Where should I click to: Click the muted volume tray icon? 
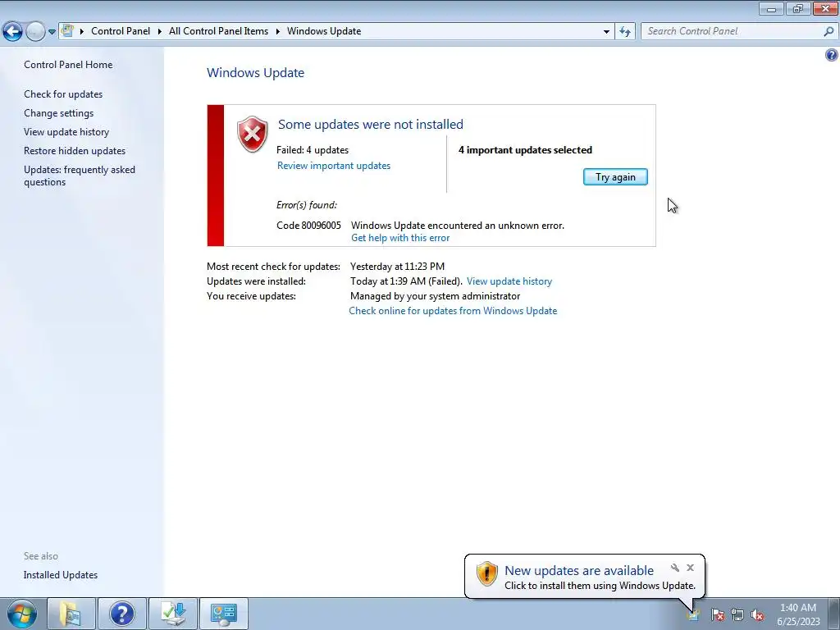coord(757,615)
